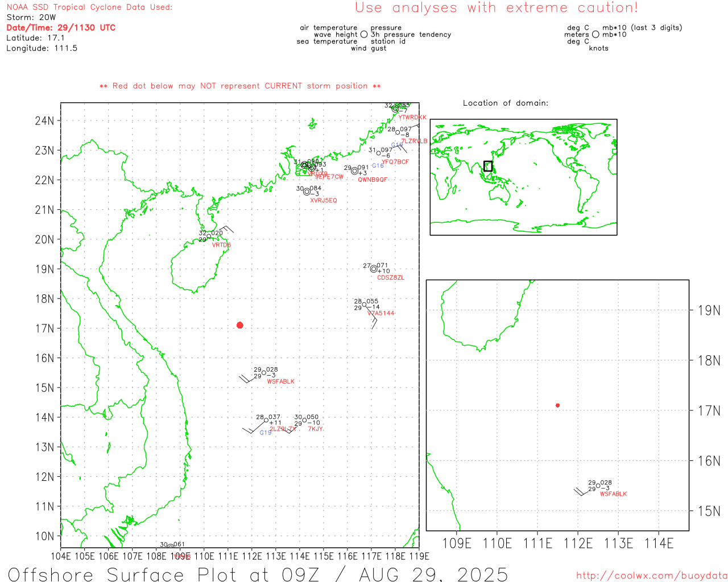Click the blue G19 gust label near 2LZ9L7X
Screen dimensions: 728x582
tap(266, 433)
